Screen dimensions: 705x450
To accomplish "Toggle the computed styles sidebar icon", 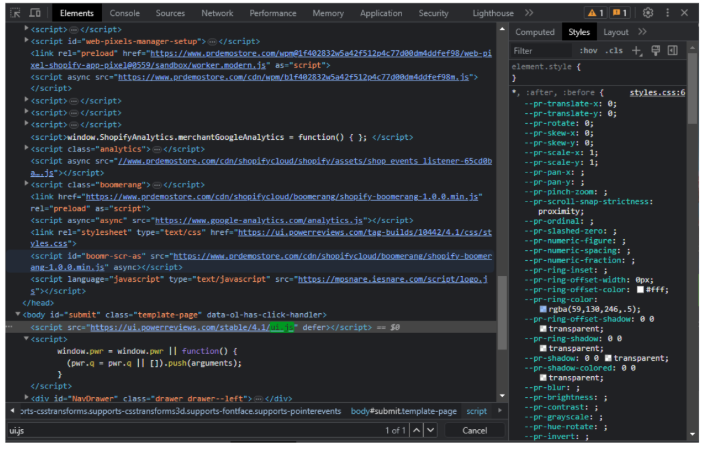I will click(673, 51).
